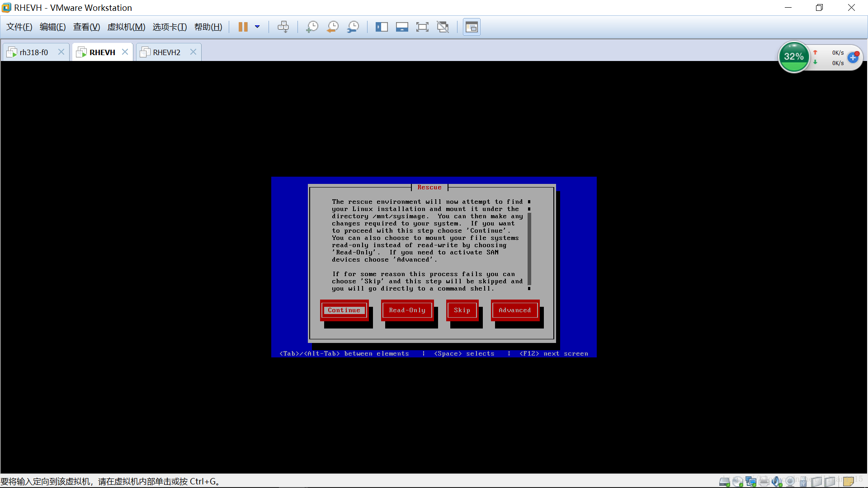Pause the virtual machine with the pause icon
Image resolution: width=868 pixels, height=488 pixels.
(x=243, y=27)
